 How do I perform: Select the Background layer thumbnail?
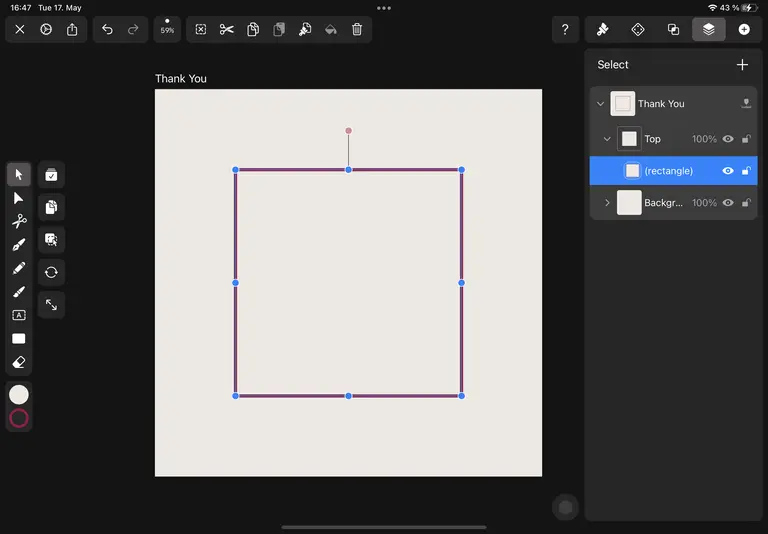[x=629, y=203]
